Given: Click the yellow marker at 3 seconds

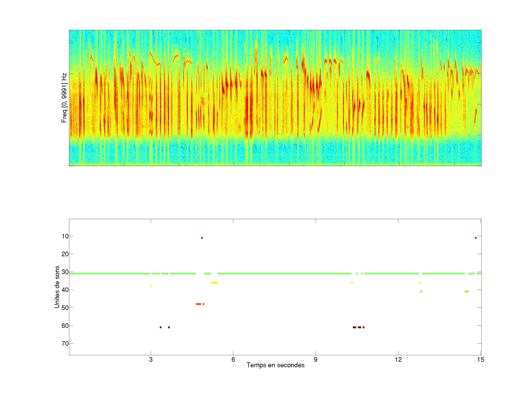Looking at the screenshot, I should (x=151, y=286).
